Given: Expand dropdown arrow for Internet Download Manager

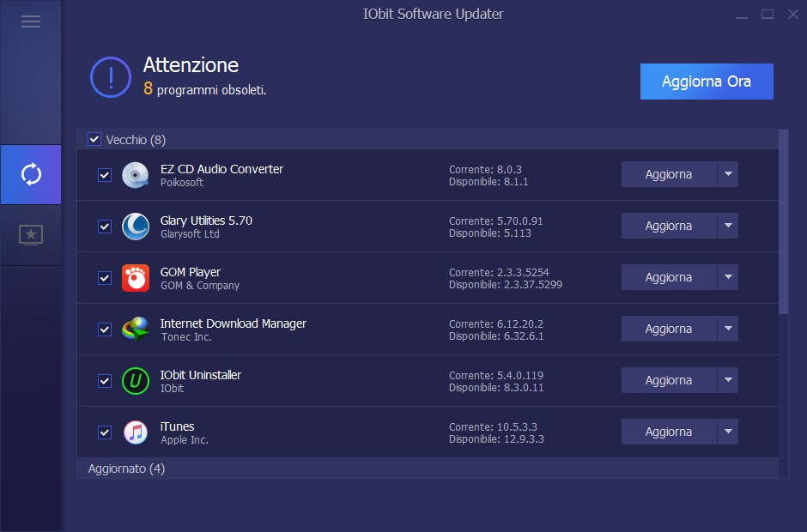Looking at the screenshot, I should pyautogui.click(x=728, y=329).
